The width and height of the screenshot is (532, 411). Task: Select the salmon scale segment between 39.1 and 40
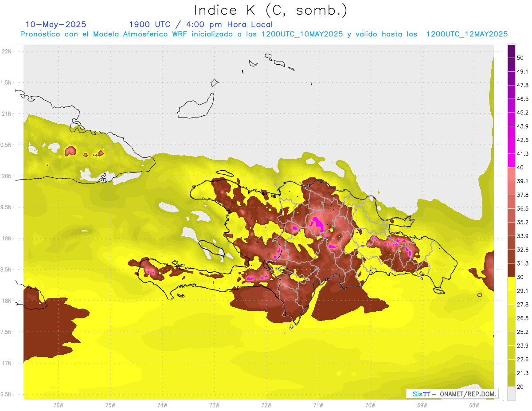511,174
